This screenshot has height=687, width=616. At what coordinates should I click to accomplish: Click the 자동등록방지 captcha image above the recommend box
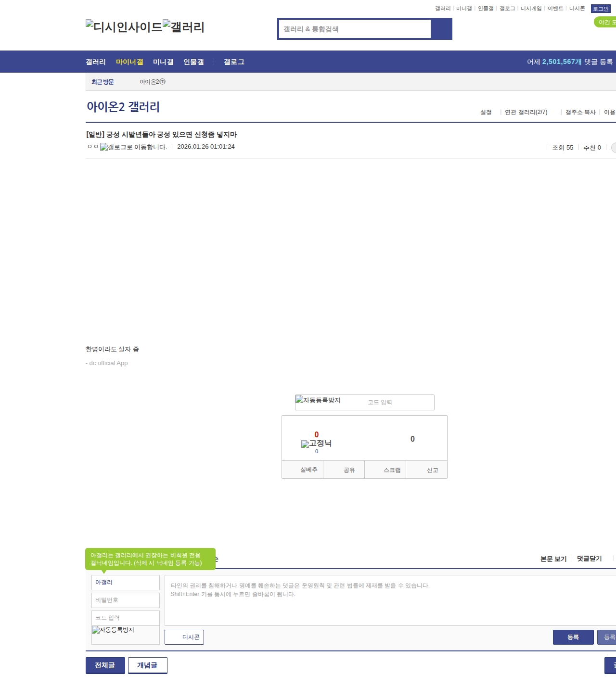tap(318, 400)
